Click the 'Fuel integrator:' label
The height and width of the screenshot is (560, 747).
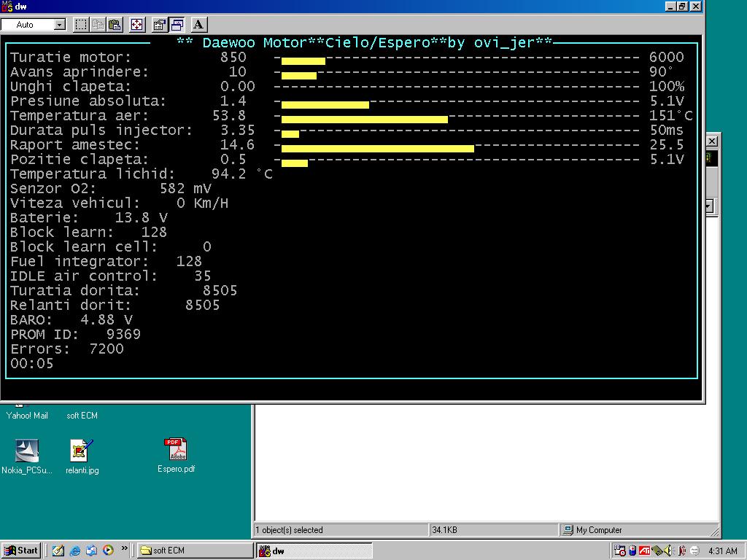click(80, 262)
